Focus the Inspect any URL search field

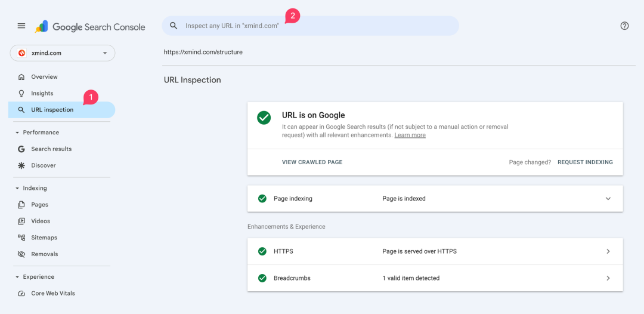(x=310, y=26)
